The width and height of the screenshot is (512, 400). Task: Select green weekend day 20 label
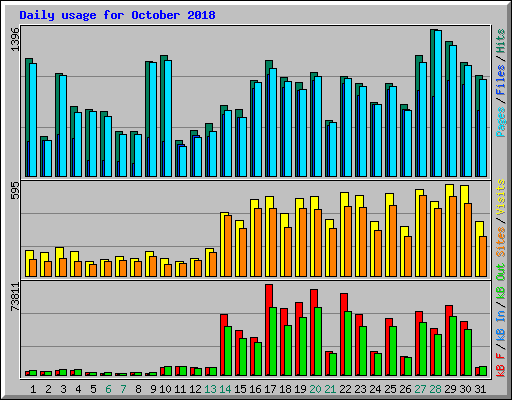tap(315, 389)
